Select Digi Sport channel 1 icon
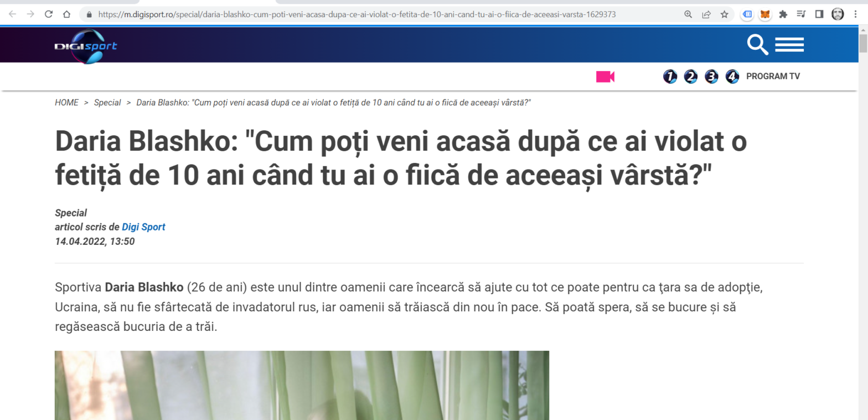The image size is (868, 420). [x=670, y=76]
